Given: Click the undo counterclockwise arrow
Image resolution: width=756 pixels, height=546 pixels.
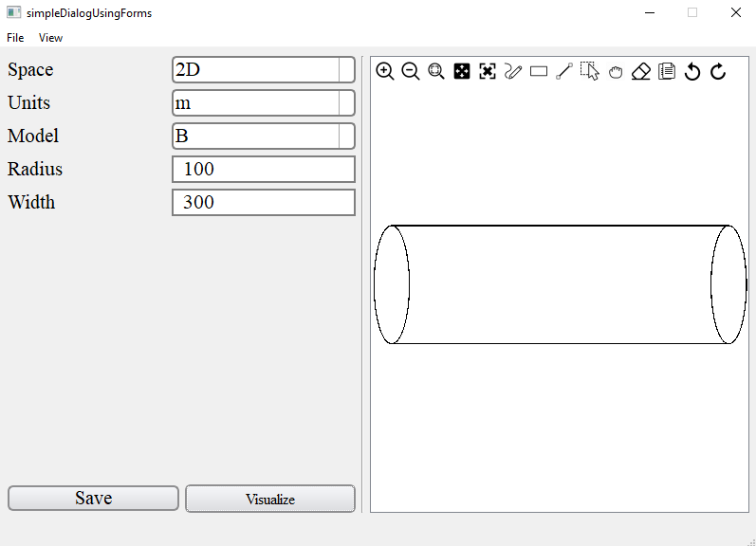Looking at the screenshot, I should tap(692, 71).
